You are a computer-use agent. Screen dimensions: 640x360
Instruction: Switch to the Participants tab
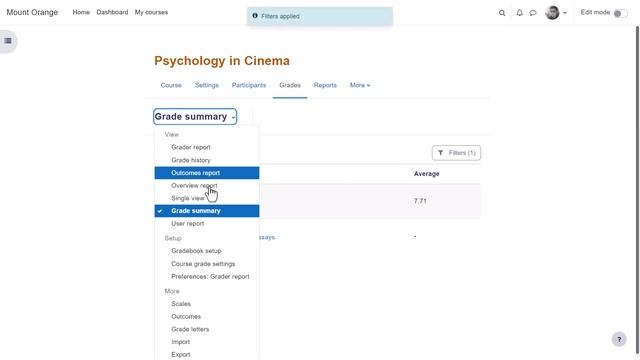pyautogui.click(x=249, y=85)
